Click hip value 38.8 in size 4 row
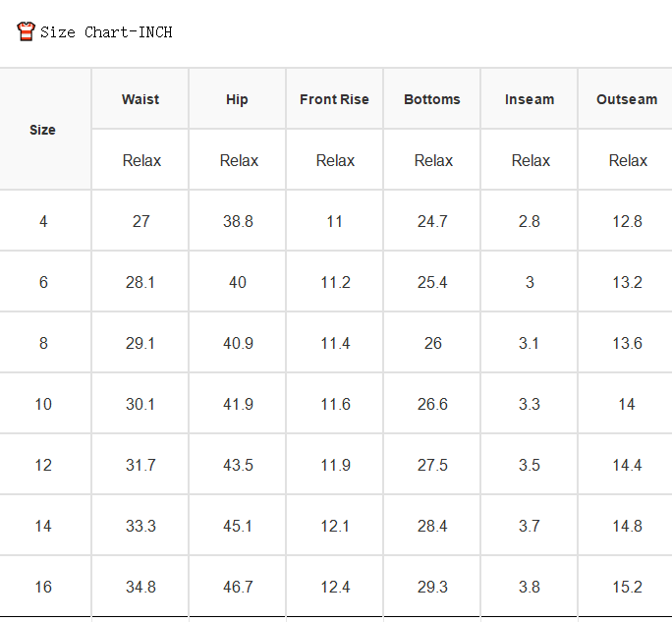672x622 pixels. coord(238,221)
